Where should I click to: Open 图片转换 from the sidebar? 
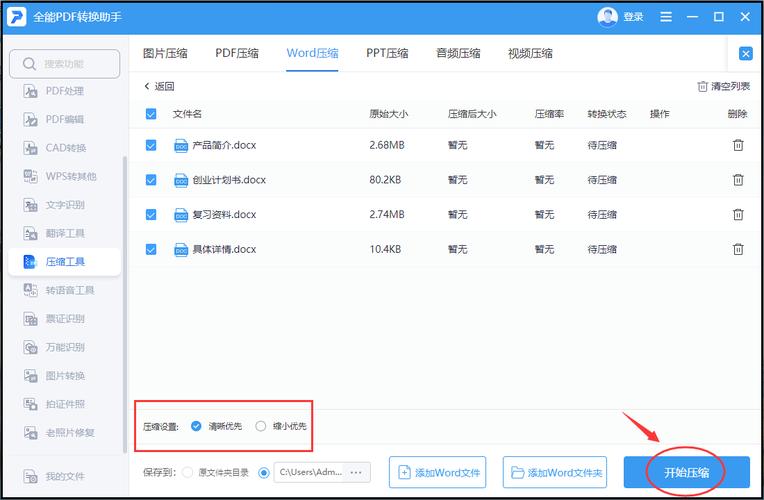(x=54, y=376)
